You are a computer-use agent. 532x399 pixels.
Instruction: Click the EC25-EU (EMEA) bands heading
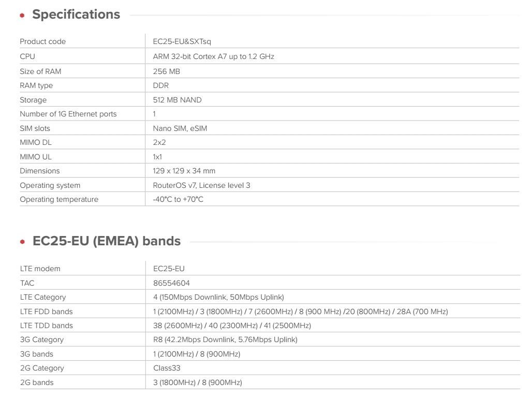click(106, 241)
